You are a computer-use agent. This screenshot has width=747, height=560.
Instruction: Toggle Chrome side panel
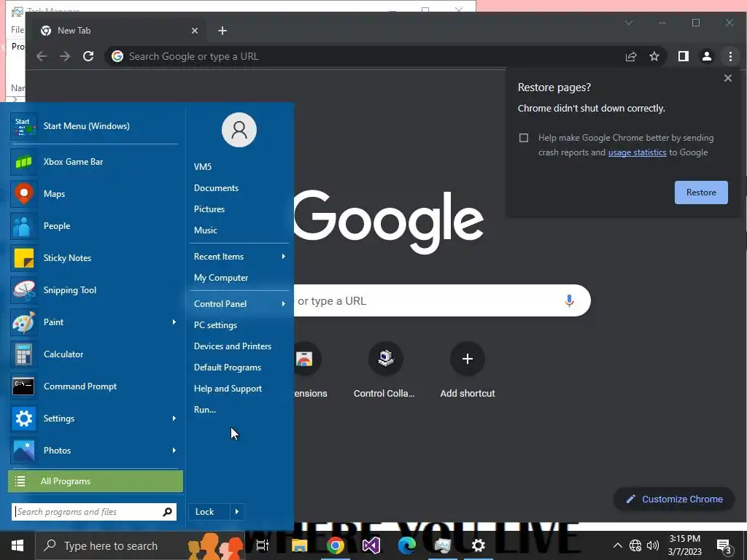[x=683, y=56]
